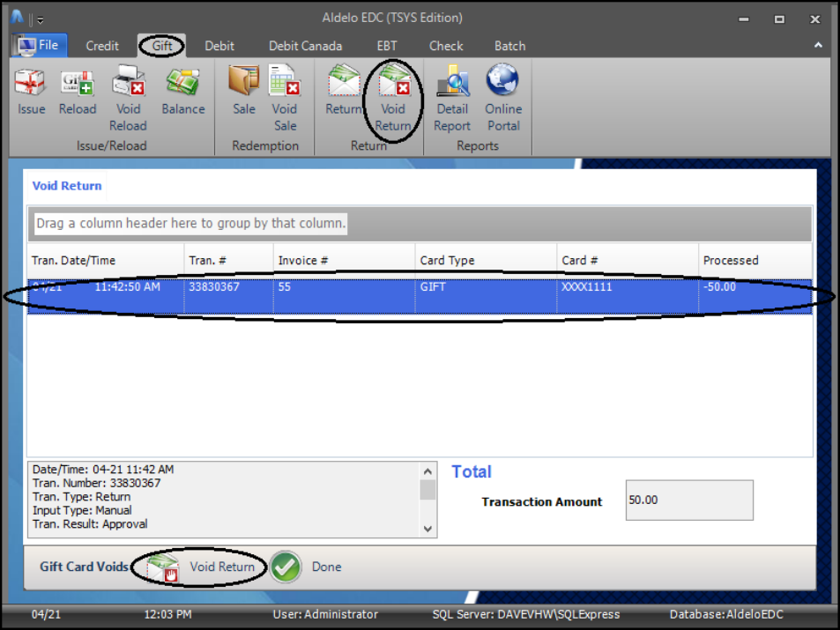
Task: Open the File menu
Action: click(39, 45)
